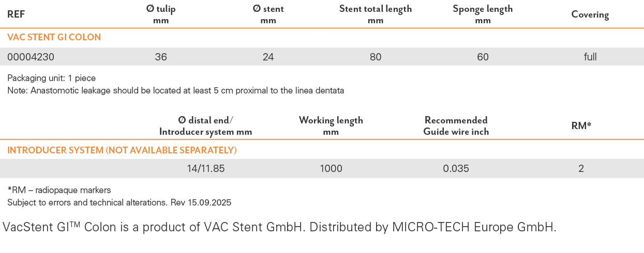This screenshot has height=253, width=644.
Task: Click the INTRODUCER SYSTEM section heading
Action: [122, 150]
